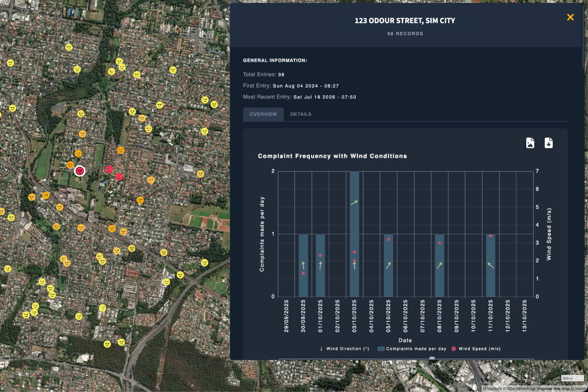
Task: Switch to the Details tab
Action: tap(300, 114)
